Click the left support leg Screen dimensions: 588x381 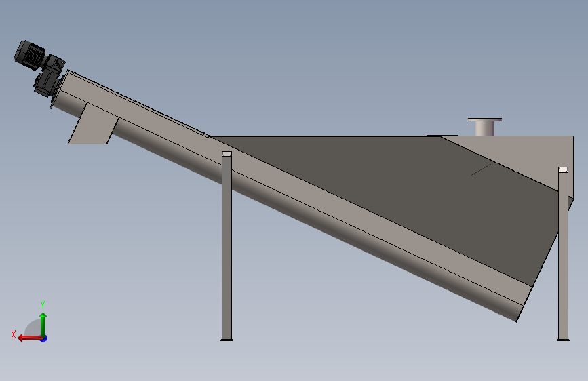point(227,245)
